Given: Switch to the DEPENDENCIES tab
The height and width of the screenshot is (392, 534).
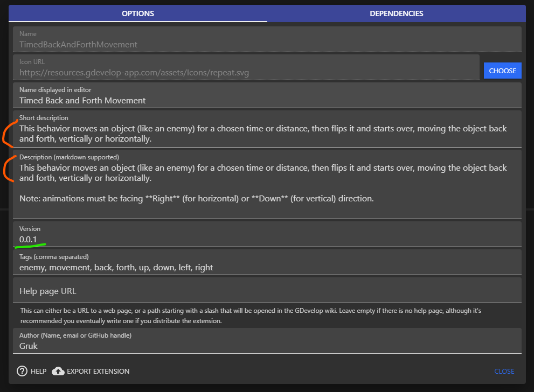Looking at the screenshot, I should coord(396,13).
